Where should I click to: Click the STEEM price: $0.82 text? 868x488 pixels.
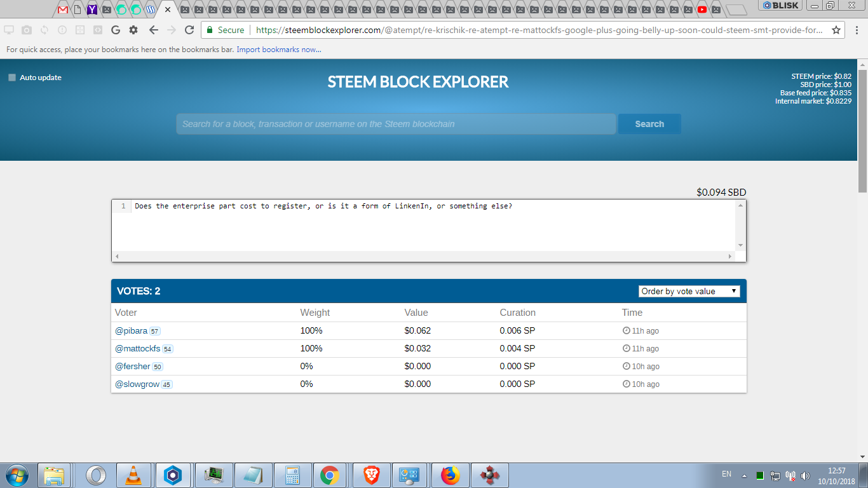pyautogui.click(x=821, y=76)
